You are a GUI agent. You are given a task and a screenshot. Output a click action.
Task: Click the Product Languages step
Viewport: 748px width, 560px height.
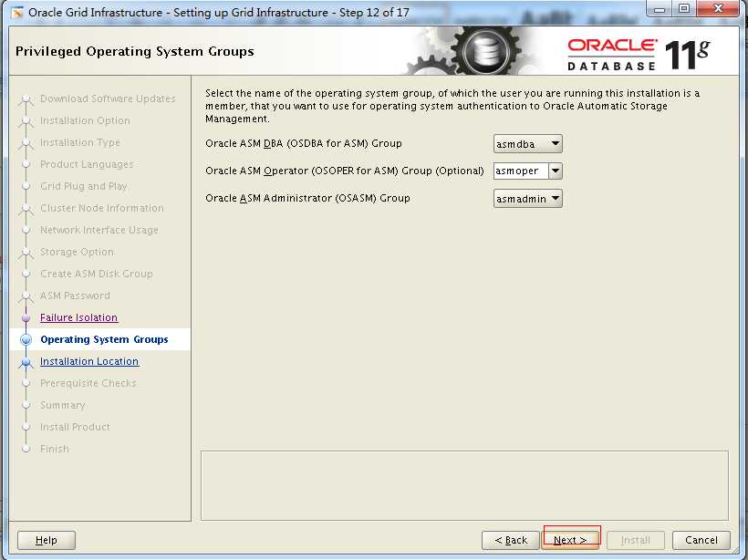[x=87, y=164]
